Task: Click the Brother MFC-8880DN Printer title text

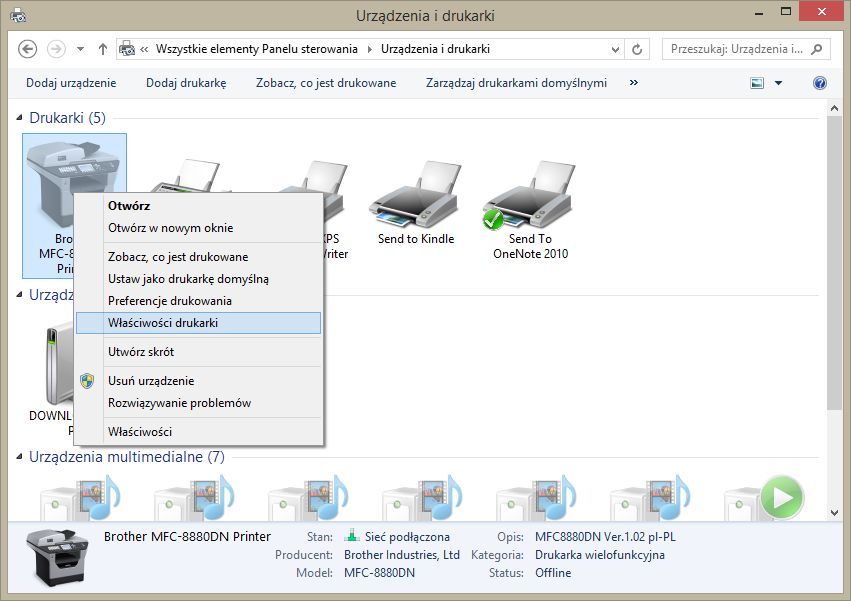Action: [187, 536]
